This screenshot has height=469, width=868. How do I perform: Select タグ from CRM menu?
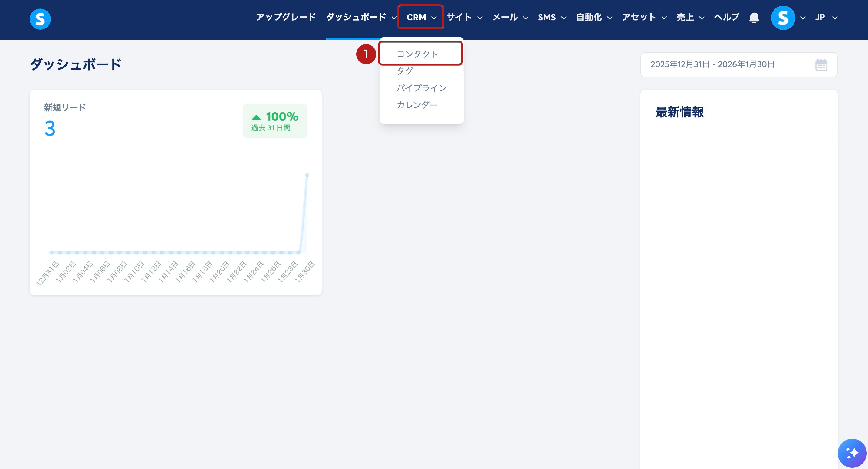tap(405, 71)
